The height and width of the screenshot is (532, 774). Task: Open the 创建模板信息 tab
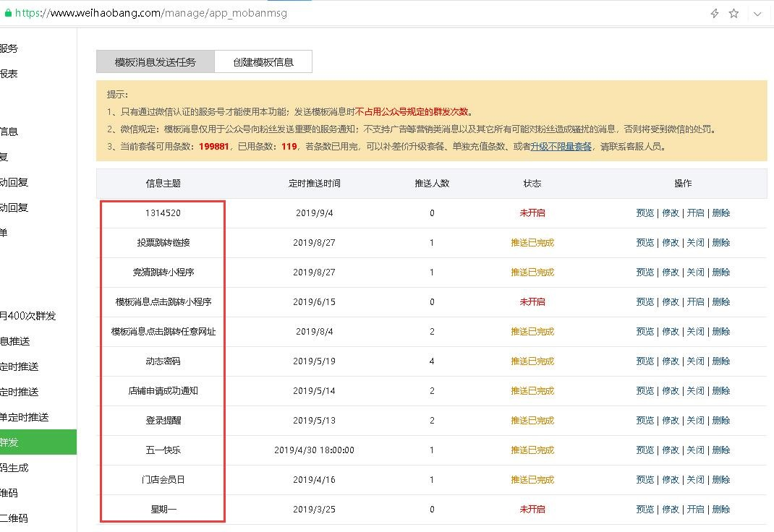[x=263, y=61]
